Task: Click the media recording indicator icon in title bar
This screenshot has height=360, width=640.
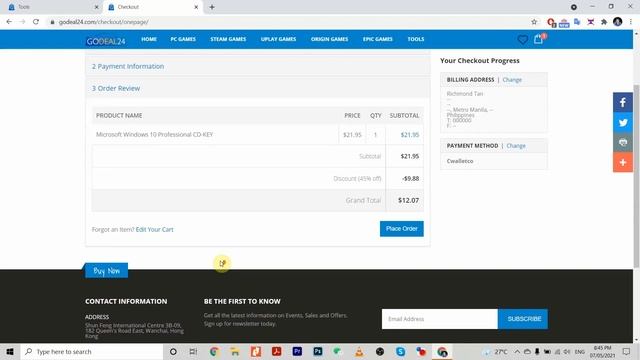Action: coord(574,7)
